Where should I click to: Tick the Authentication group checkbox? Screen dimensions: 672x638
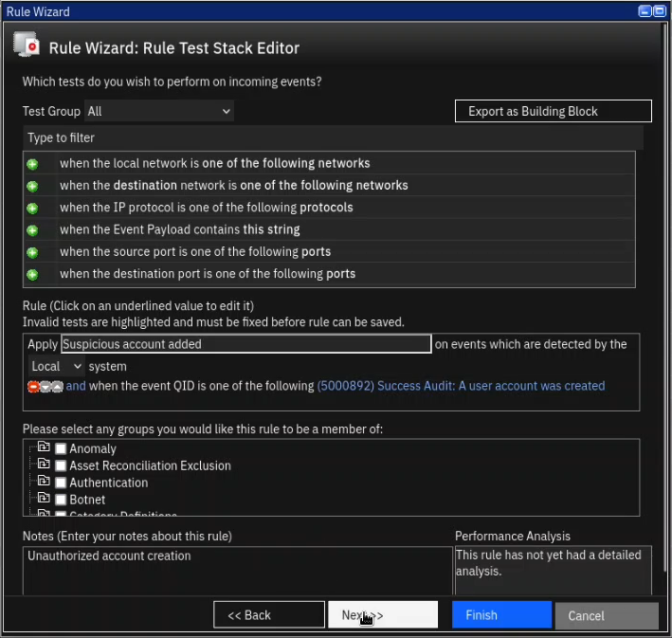(x=61, y=483)
